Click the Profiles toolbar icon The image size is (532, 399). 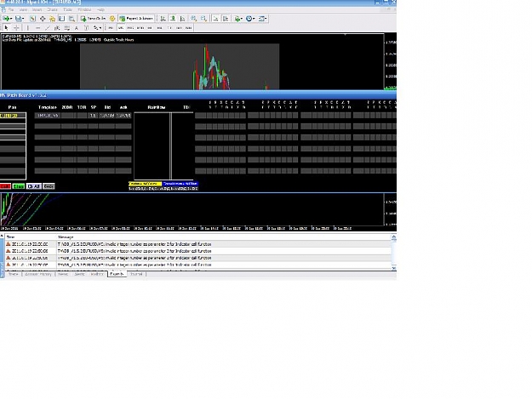click(20, 19)
